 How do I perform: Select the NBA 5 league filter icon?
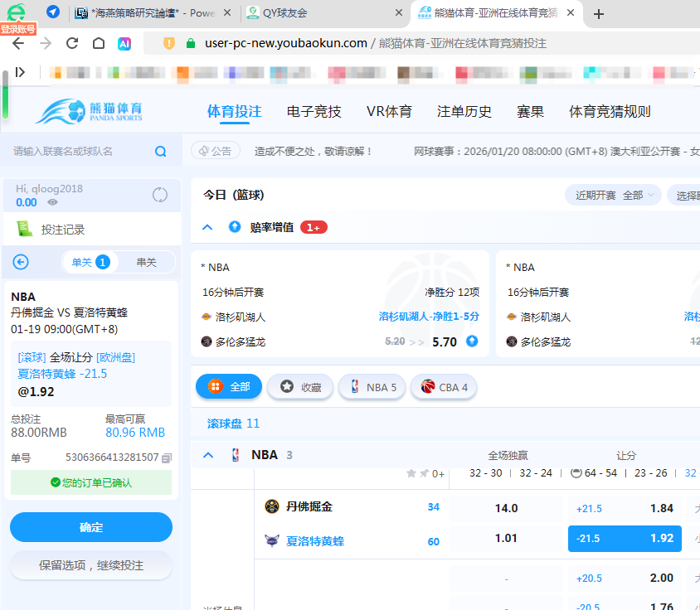click(356, 387)
